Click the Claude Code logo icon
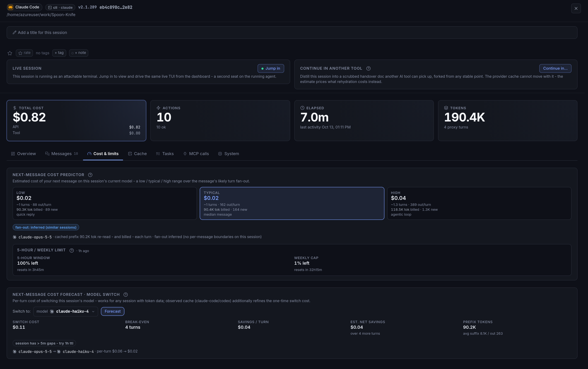Screen dimensions: 588x369 click(x=10, y=7)
